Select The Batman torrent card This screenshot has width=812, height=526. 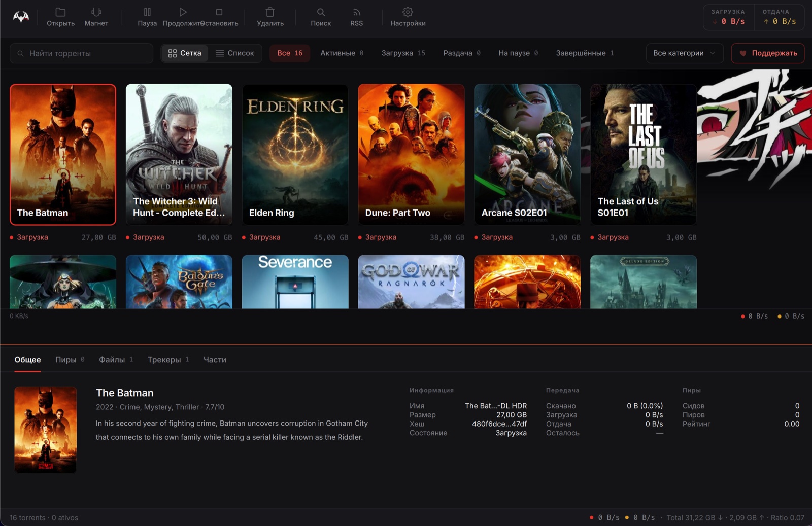tap(63, 154)
